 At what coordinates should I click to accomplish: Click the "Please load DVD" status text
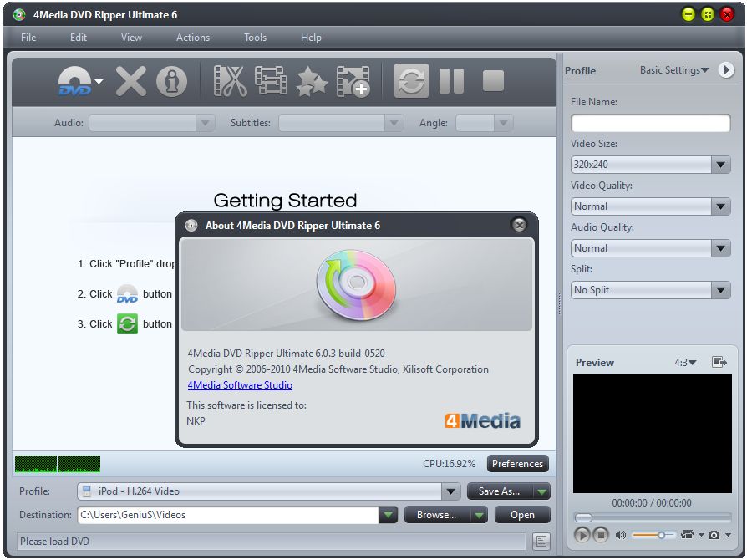pyautogui.click(x=54, y=542)
